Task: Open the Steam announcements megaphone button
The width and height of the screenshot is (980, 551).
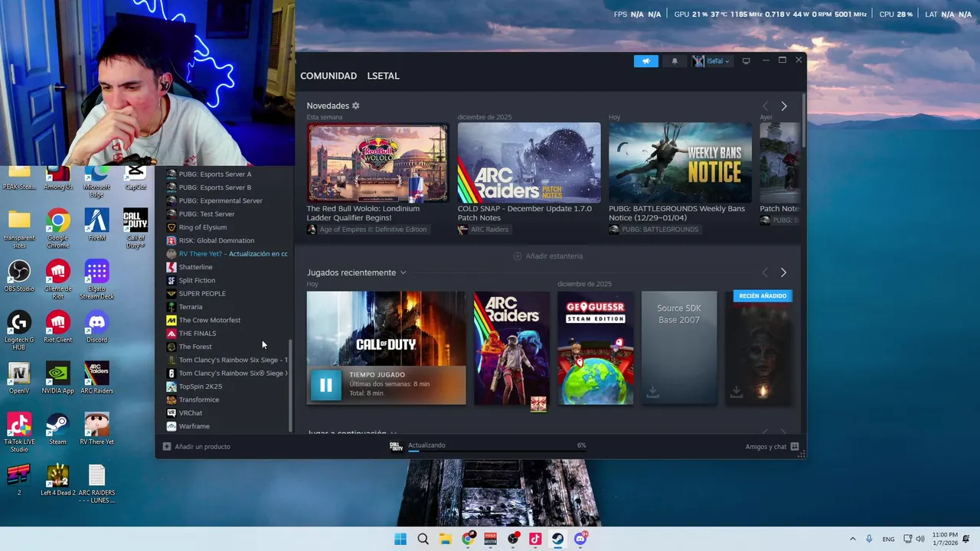Action: pos(645,61)
